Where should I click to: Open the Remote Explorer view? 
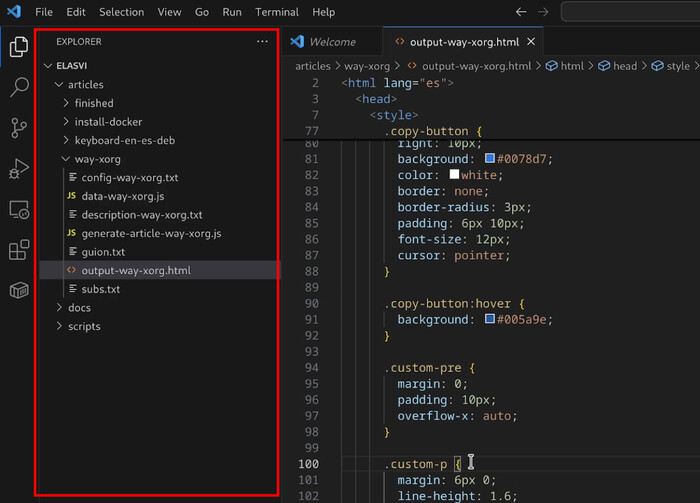click(19, 209)
